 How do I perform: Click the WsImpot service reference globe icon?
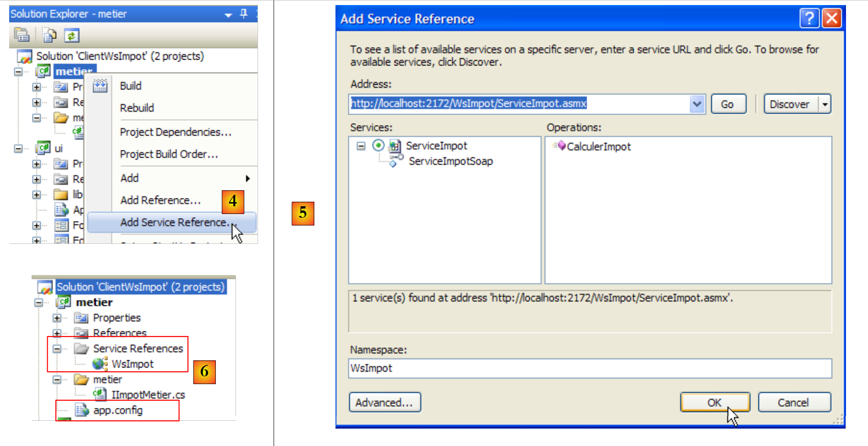tap(99, 364)
